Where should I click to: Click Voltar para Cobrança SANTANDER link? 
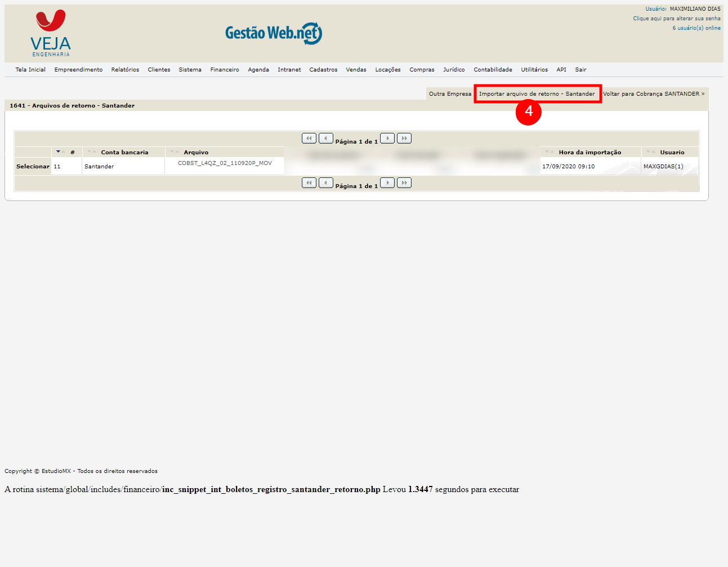tap(653, 94)
